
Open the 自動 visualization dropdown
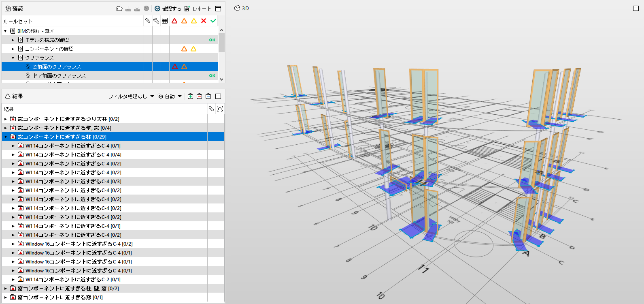pos(170,96)
